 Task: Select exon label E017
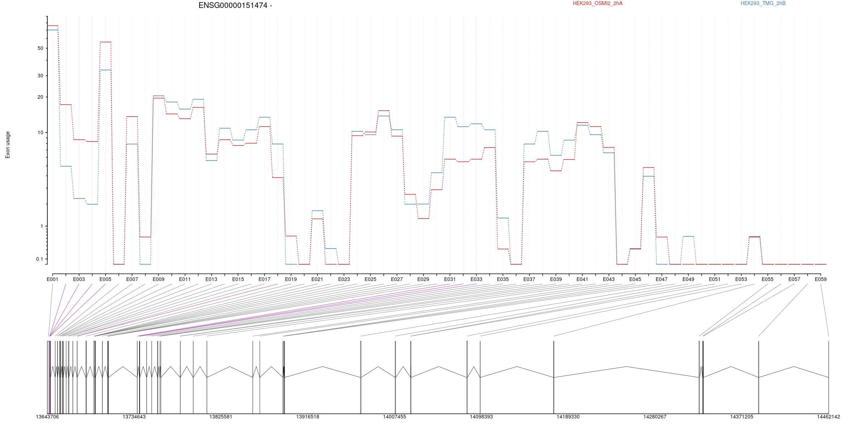[264, 279]
